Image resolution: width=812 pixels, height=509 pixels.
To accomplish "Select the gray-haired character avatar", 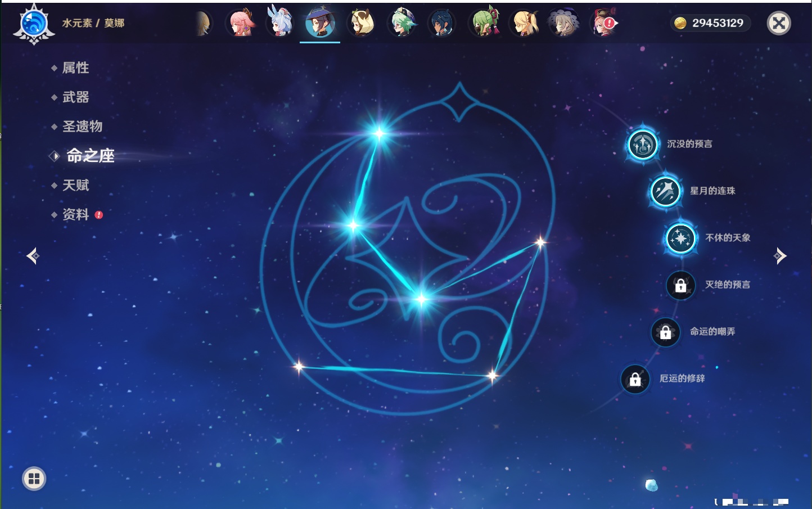I will (x=564, y=23).
